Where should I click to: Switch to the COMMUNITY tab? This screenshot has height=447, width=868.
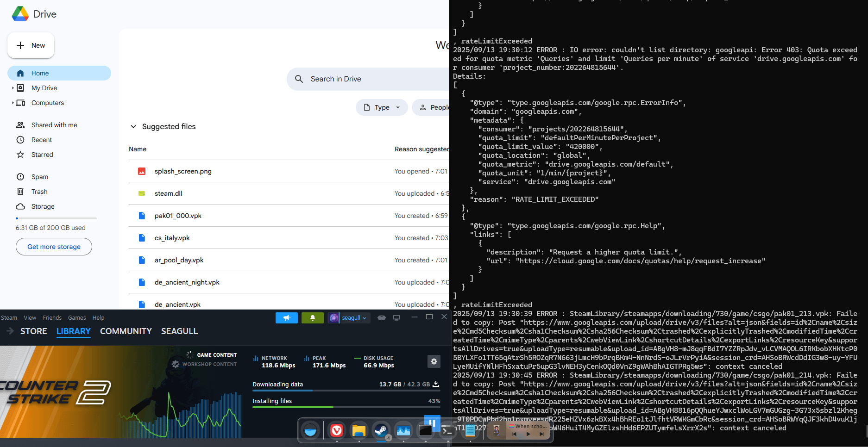[126, 331]
